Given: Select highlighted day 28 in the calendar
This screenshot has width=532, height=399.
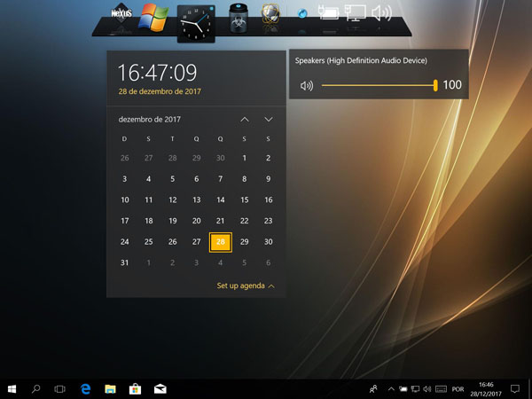Looking at the screenshot, I should click(221, 242).
